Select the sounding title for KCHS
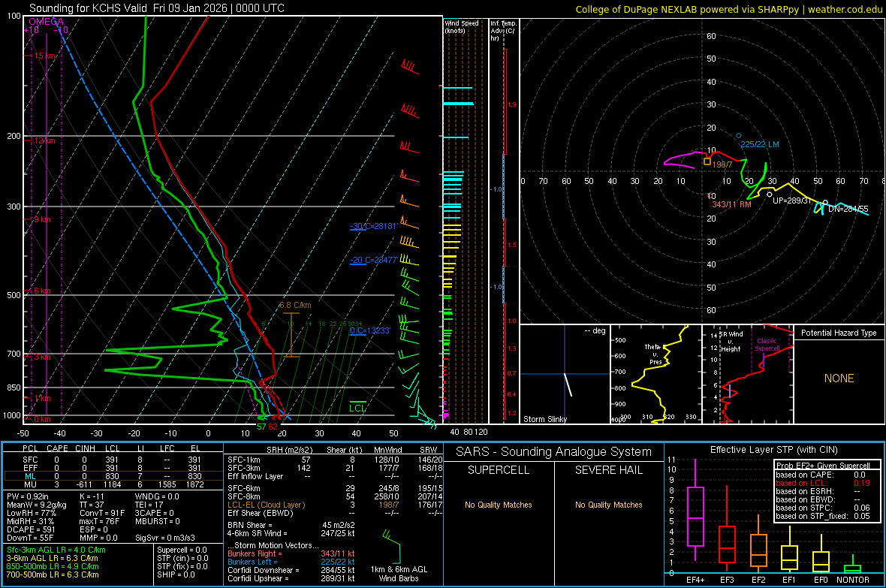The image size is (886, 588). coord(157,8)
